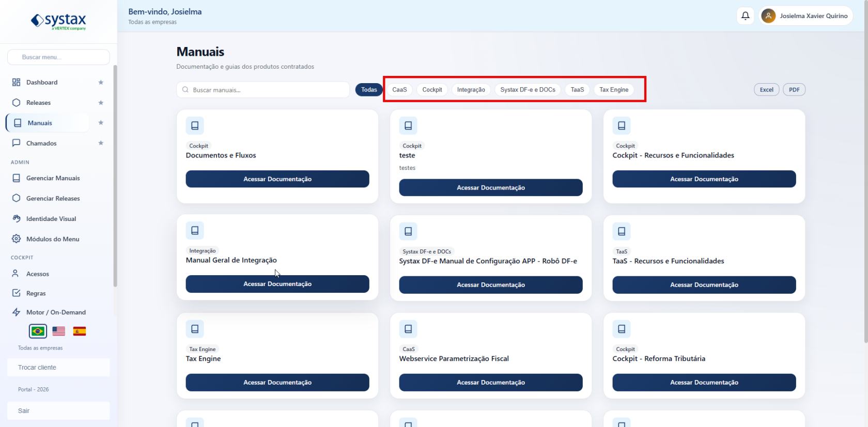Favorite Dashboard with its star icon
This screenshot has width=868, height=427.
coord(101,83)
